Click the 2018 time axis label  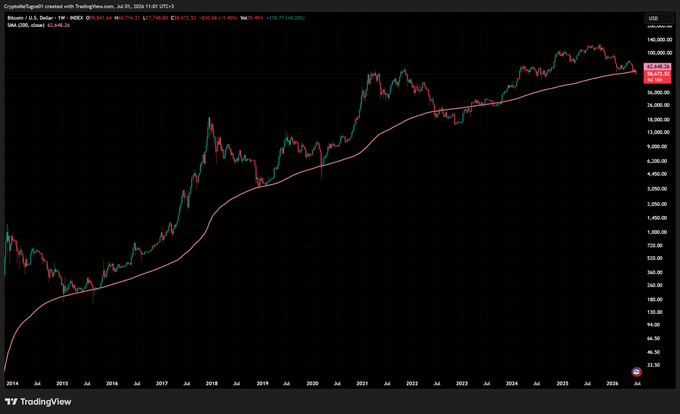212,383
